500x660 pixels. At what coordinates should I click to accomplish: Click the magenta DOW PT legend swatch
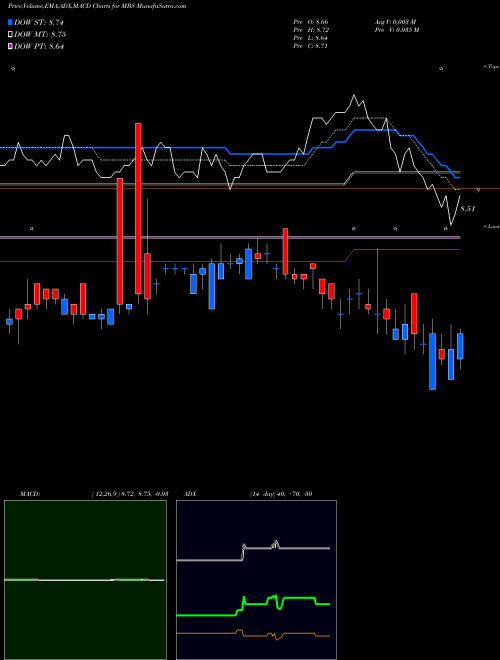(x=11, y=46)
